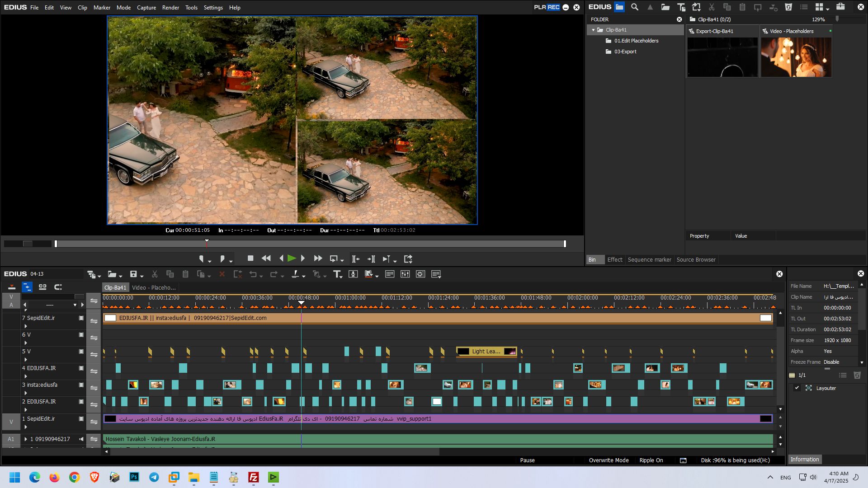Click the player position scrub bar
This screenshot has height=488, width=868.
(x=310, y=244)
